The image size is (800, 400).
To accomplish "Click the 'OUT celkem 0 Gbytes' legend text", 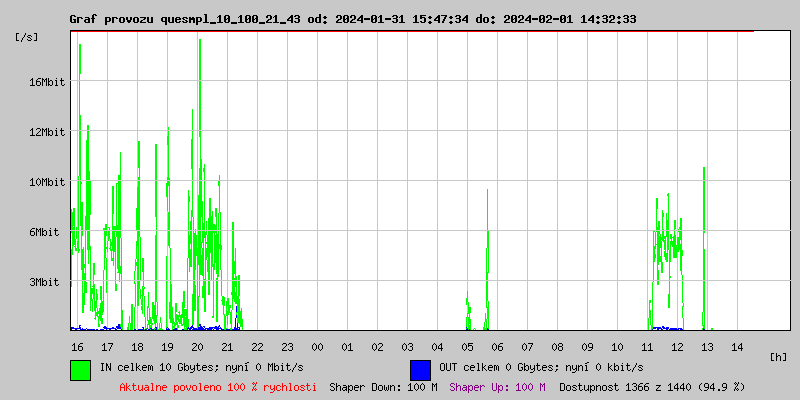I will click(541, 368).
